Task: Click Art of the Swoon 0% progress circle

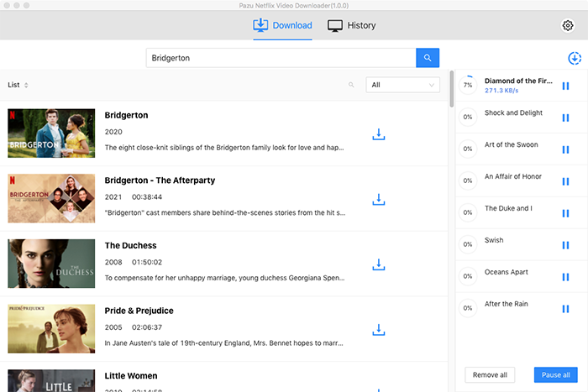Action: [468, 149]
